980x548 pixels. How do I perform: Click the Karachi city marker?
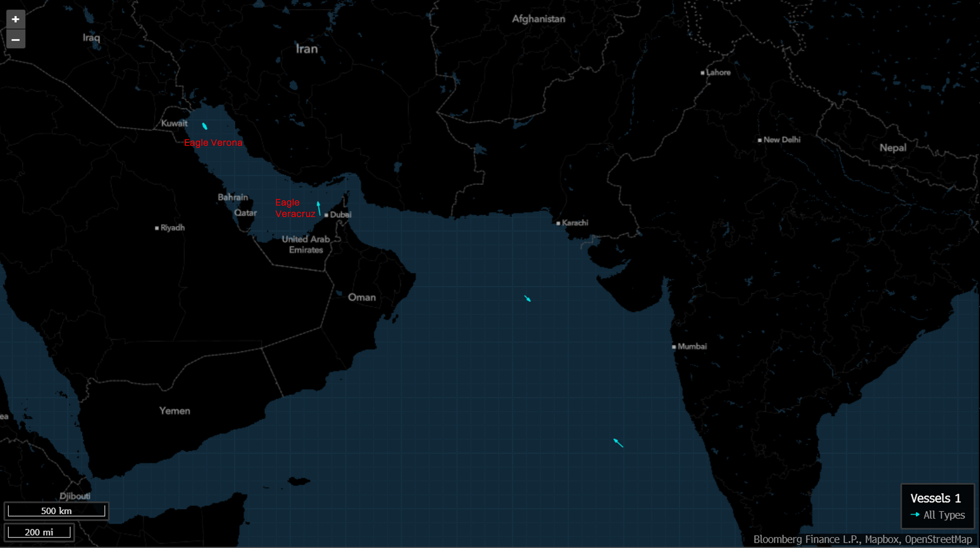(558, 223)
